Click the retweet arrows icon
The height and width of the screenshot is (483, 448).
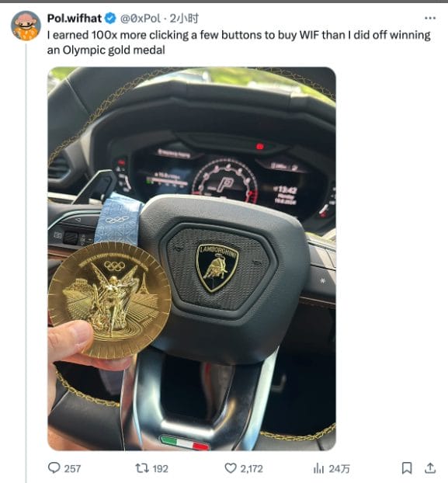coord(142,468)
